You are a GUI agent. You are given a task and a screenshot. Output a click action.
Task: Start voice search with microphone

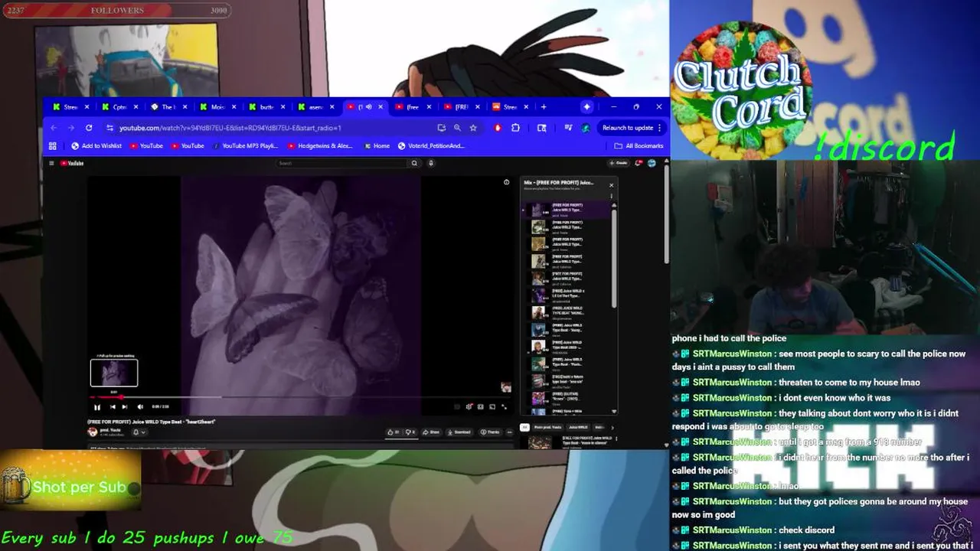[x=431, y=163]
